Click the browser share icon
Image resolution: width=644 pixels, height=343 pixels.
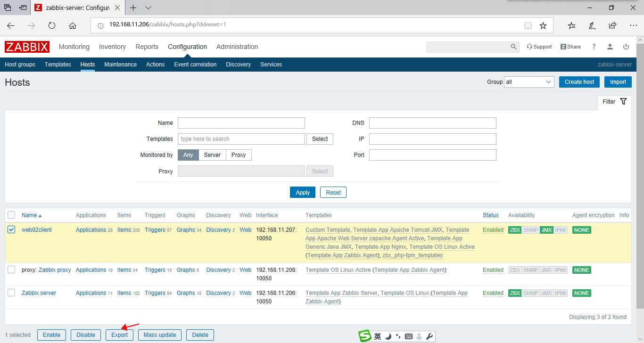coord(612,25)
